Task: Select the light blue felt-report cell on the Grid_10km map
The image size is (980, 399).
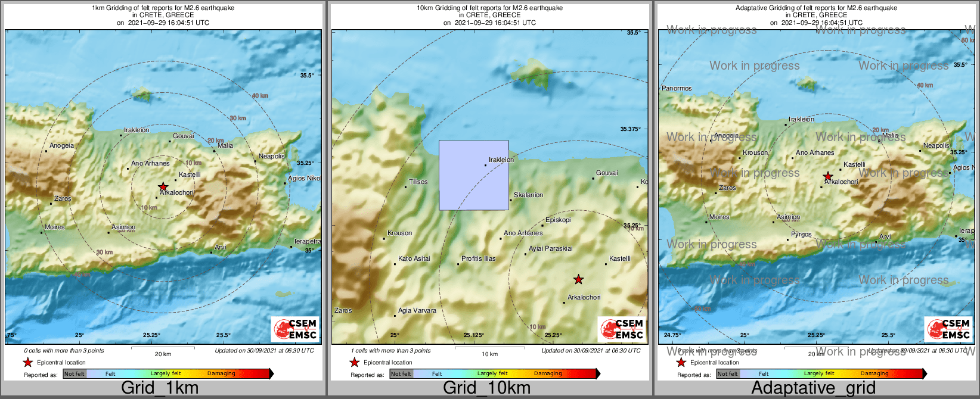Action: click(x=474, y=175)
